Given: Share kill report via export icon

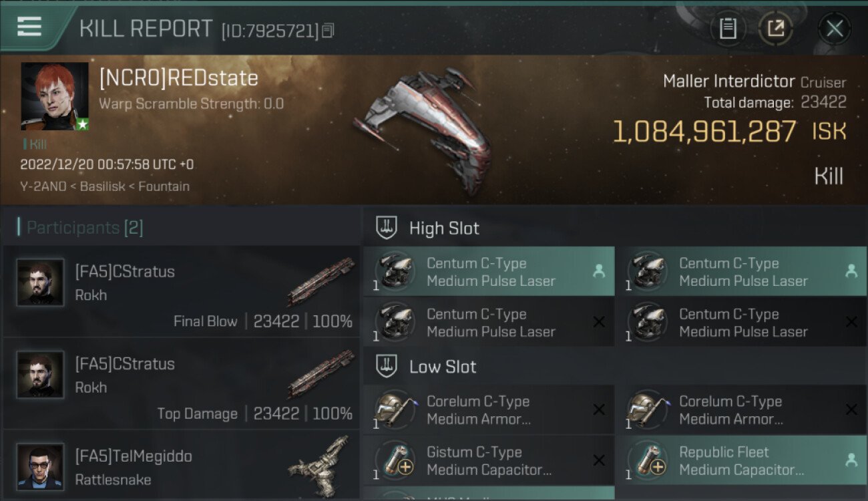Looking at the screenshot, I should click(775, 28).
